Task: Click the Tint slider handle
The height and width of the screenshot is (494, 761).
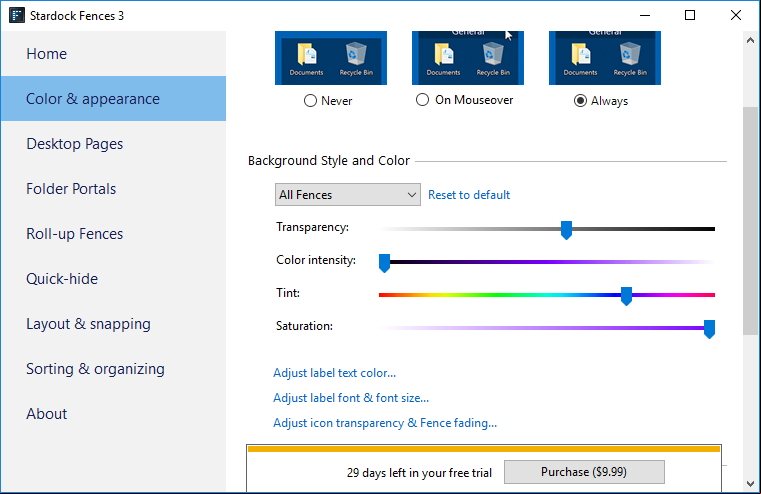Action: click(x=626, y=296)
